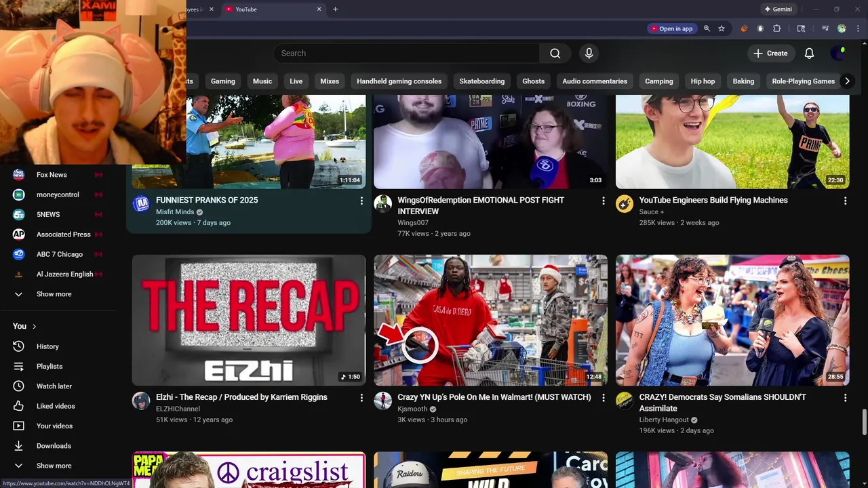Open the Gemini button in title bar
The height and width of the screenshot is (488, 868).
(x=778, y=9)
